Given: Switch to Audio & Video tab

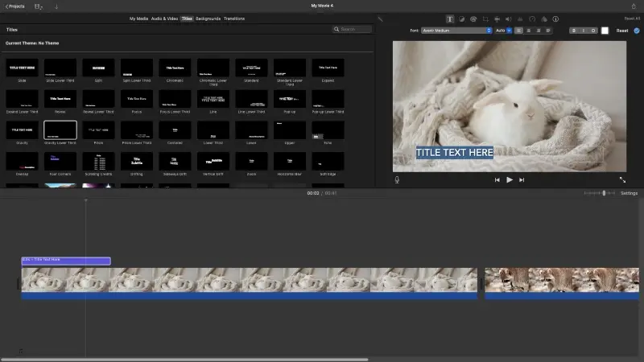Looking at the screenshot, I should pyautogui.click(x=164, y=19).
